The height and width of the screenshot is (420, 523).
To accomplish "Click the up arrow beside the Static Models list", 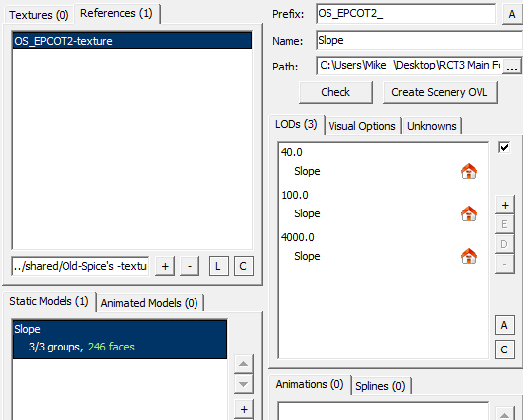I will [x=244, y=364].
